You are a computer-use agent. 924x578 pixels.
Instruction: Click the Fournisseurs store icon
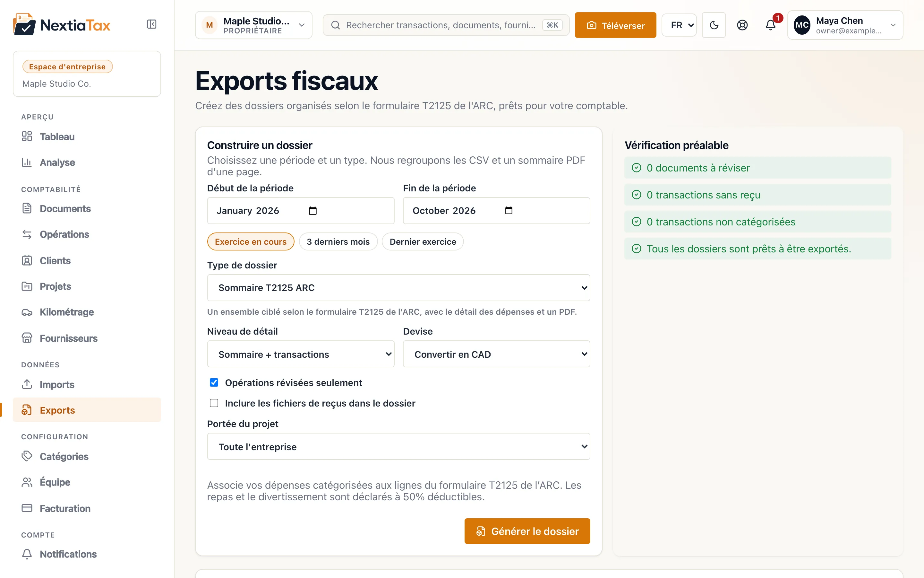27,338
